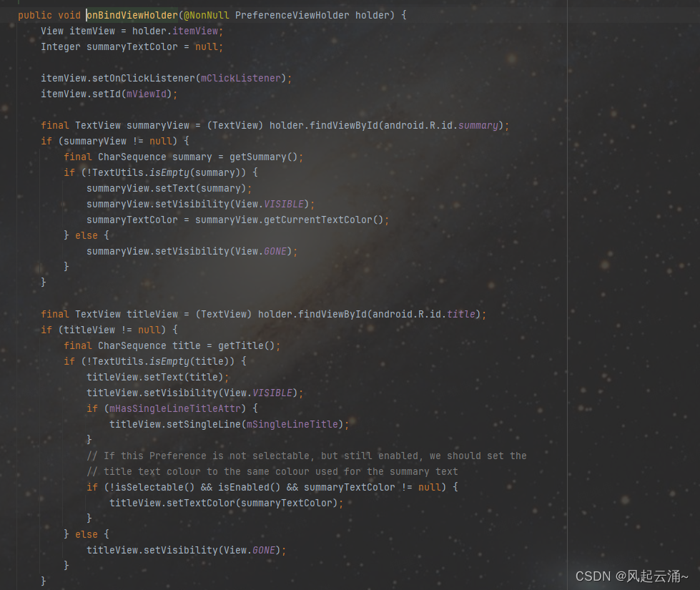This screenshot has height=590, width=700.
Task: Click the getTitle method call
Action: click(243, 345)
